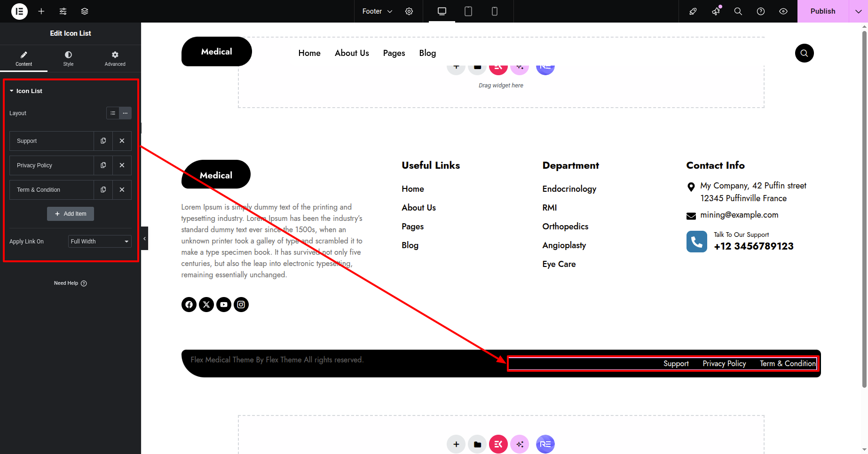Switch to the Style tab
868x454 pixels.
68,59
